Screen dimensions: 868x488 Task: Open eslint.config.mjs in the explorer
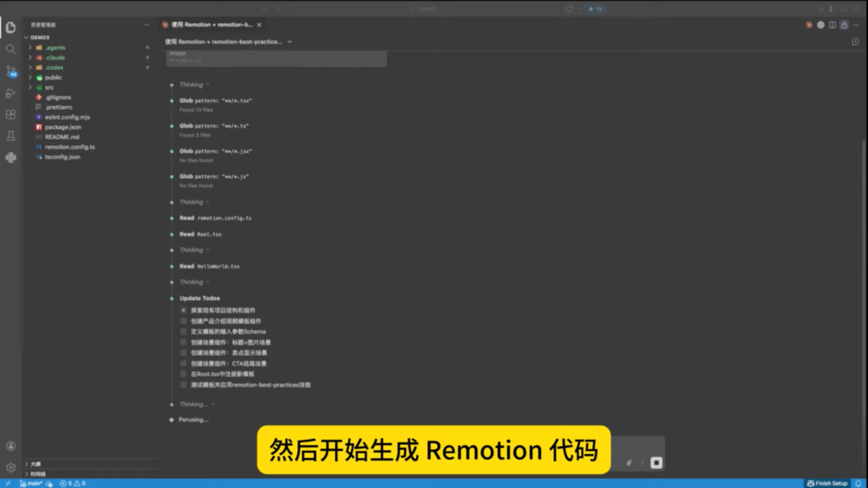67,117
